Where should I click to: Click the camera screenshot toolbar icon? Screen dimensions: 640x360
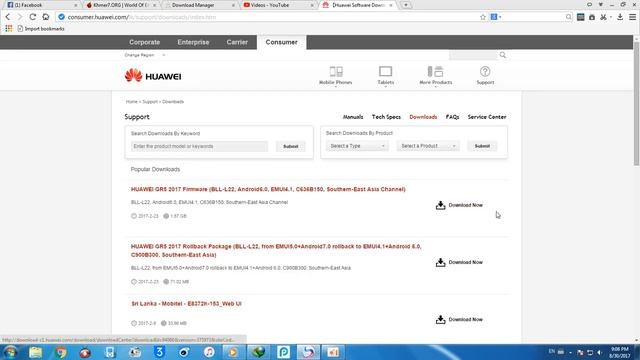592,17
